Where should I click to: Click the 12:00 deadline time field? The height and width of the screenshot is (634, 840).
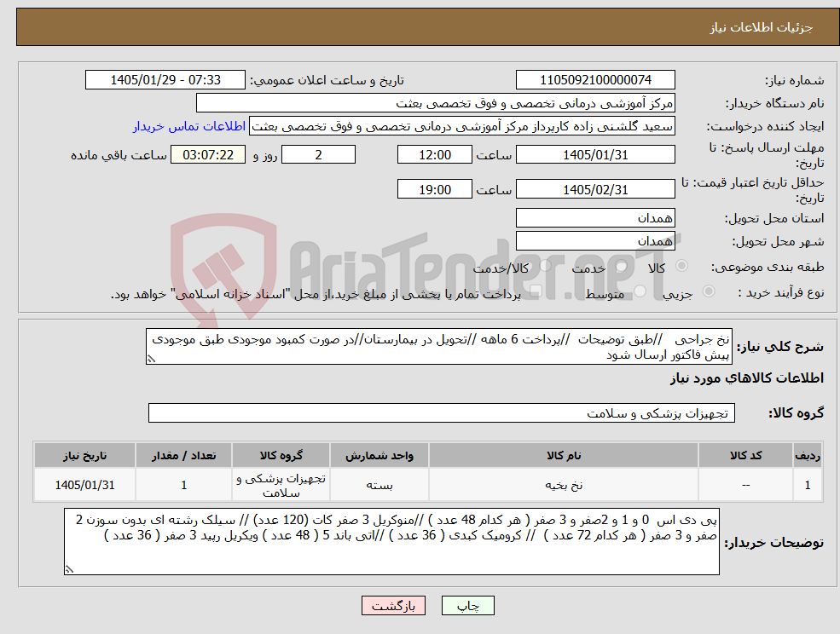click(x=434, y=155)
